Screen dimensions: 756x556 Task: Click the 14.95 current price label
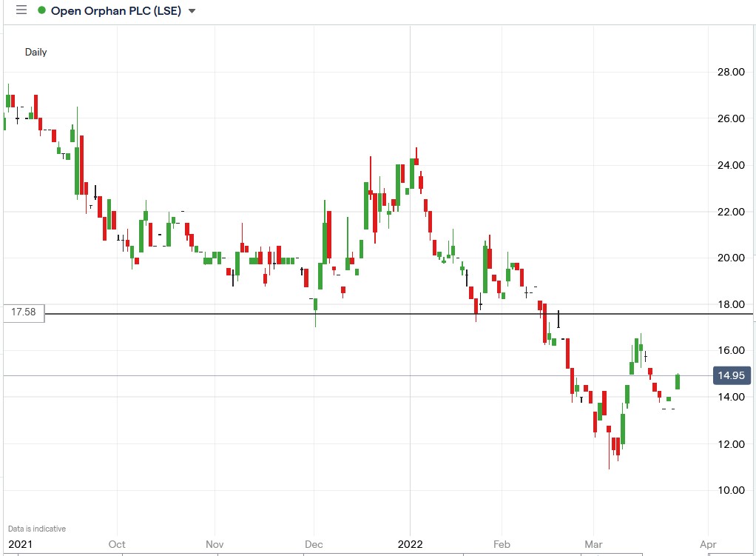(x=732, y=375)
